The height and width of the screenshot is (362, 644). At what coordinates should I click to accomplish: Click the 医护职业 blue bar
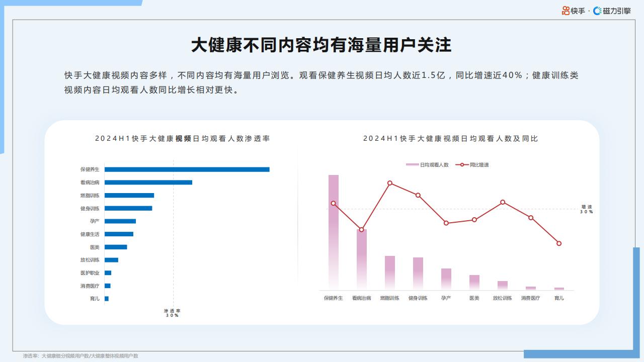108,273
